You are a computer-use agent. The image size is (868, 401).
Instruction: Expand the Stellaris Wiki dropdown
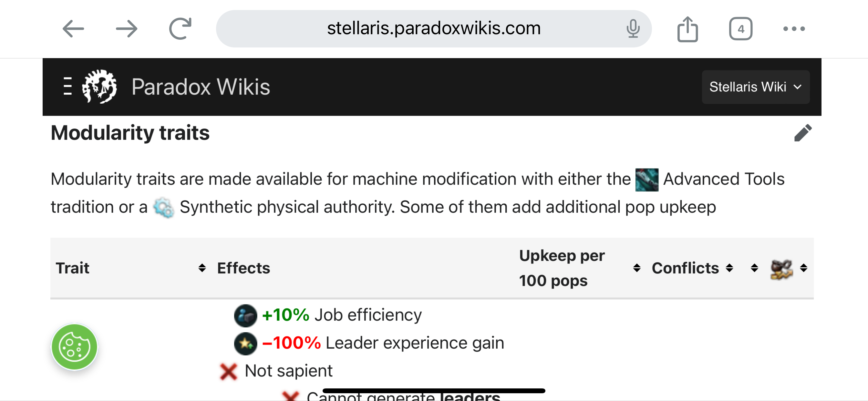(755, 87)
